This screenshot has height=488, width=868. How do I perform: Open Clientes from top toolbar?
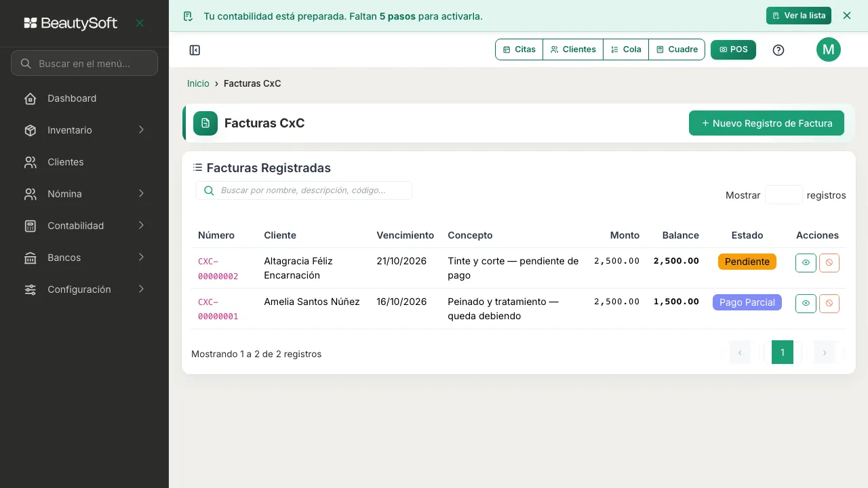pos(573,49)
